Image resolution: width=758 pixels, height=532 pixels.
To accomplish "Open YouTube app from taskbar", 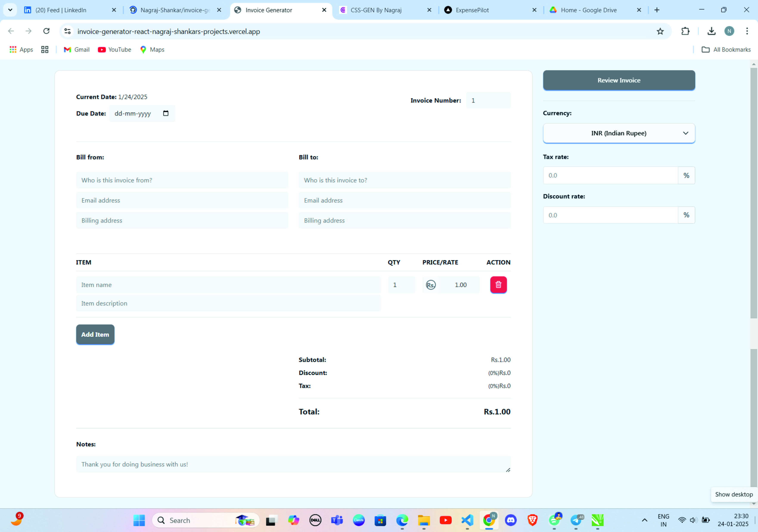I will [x=446, y=520].
